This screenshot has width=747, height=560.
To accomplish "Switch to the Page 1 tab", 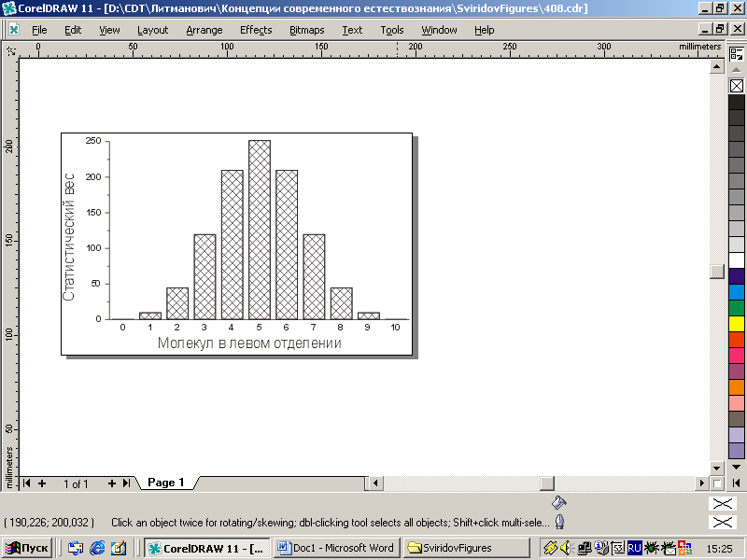I will (165, 483).
